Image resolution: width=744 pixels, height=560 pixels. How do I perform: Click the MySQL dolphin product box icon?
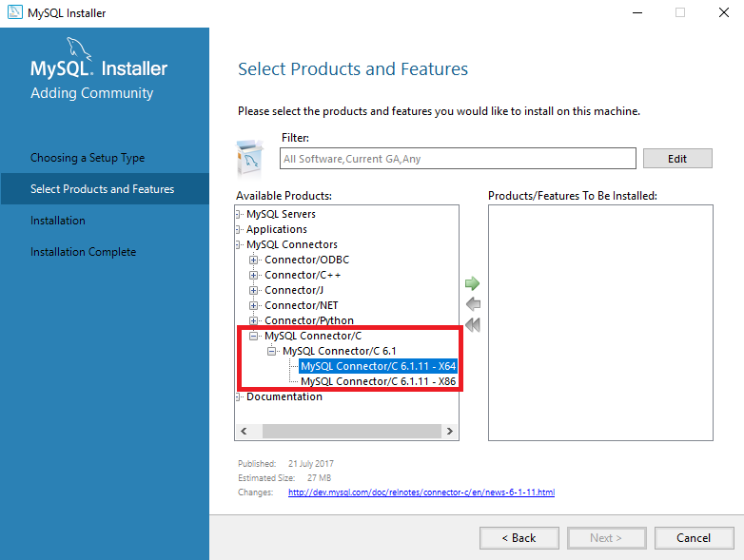pyautogui.click(x=250, y=159)
